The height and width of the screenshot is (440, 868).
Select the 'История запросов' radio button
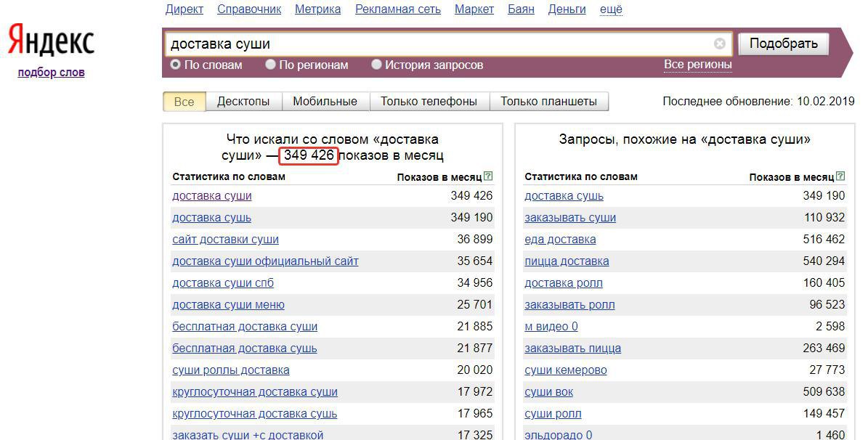tap(376, 65)
